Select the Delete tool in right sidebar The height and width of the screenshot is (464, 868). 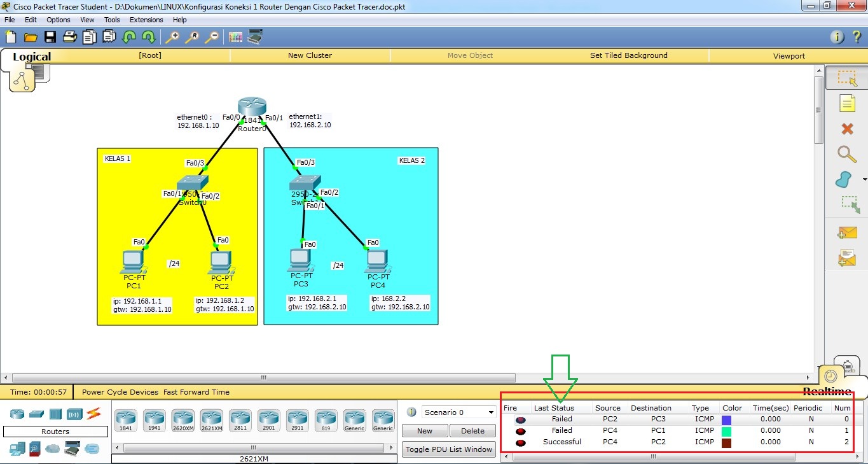pos(846,129)
